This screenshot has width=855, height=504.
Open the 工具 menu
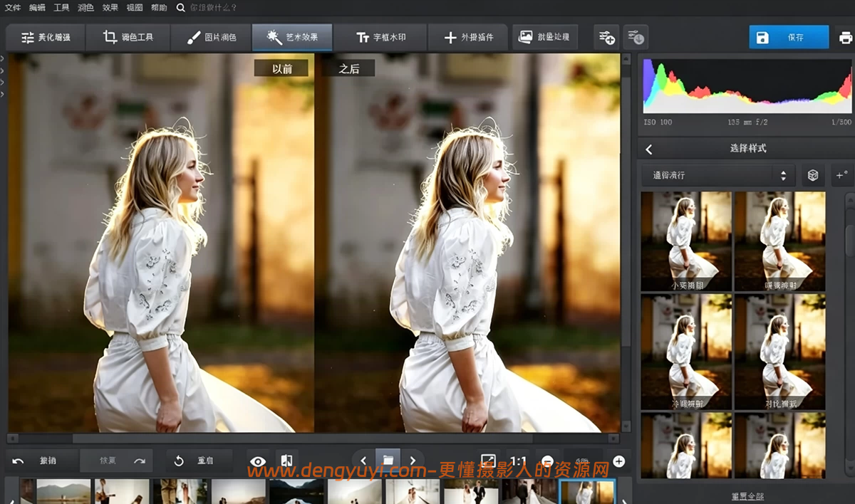61,8
